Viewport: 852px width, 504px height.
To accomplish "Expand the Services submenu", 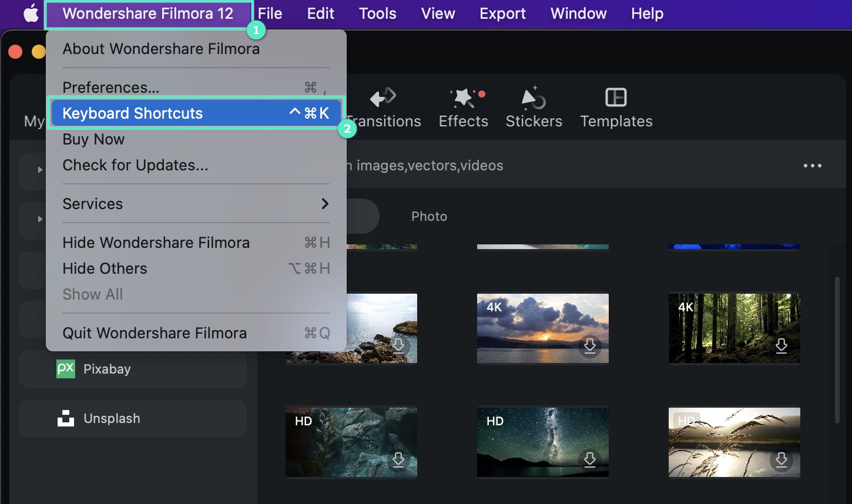I will point(196,204).
